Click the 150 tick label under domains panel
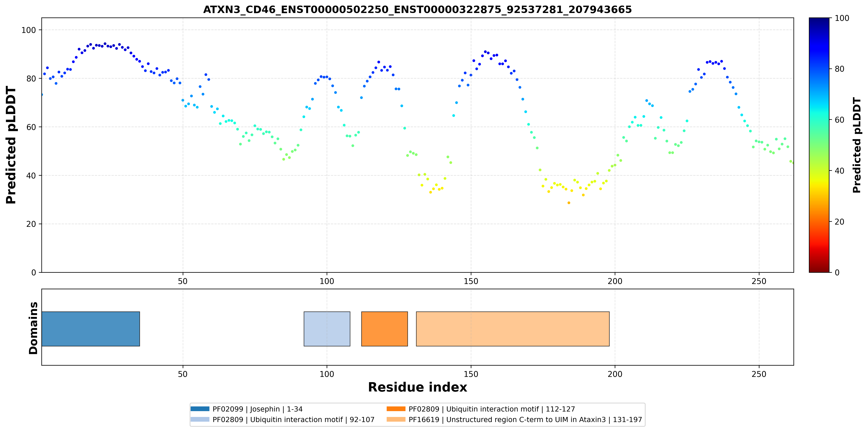This screenshot has width=868, height=432. 471,374
